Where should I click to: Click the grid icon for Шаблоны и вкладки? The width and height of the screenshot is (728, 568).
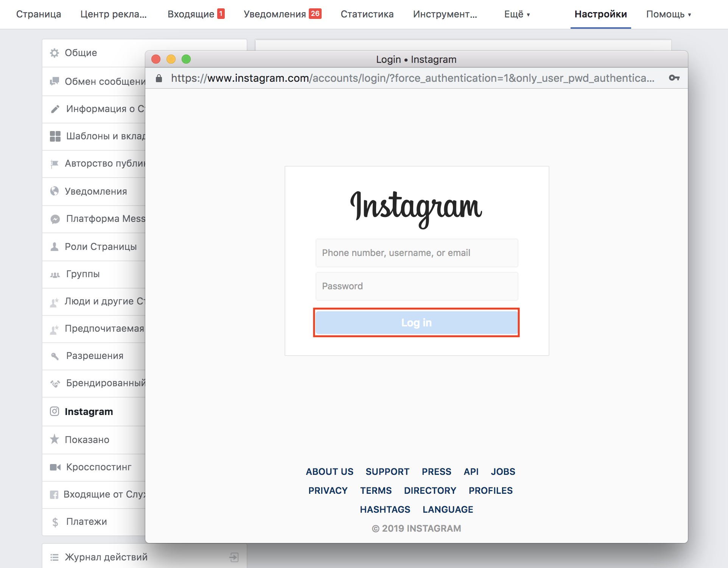[x=55, y=136]
